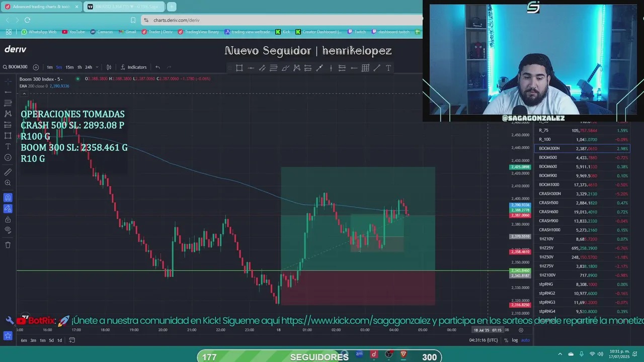Select the pin marker tool in floating toolbar
This screenshot has width=644, height=362.
319,68
